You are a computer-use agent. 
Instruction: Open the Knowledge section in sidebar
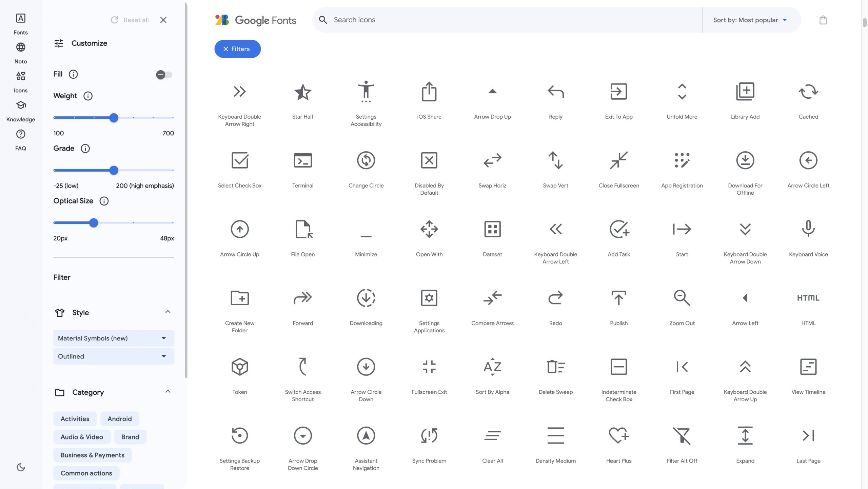click(x=21, y=111)
